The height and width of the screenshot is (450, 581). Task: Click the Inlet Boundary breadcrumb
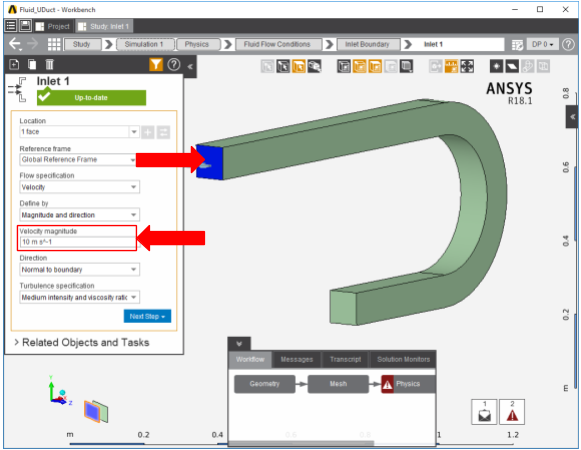click(x=368, y=44)
